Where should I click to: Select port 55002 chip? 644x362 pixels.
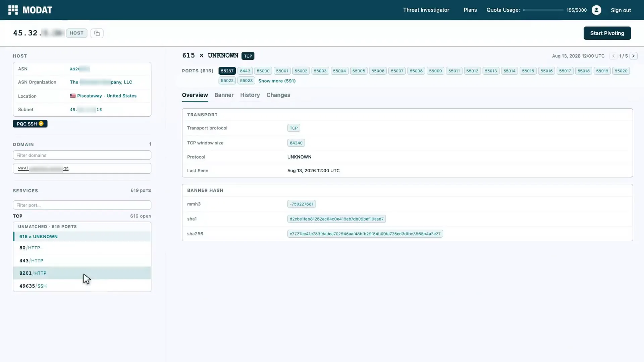click(x=301, y=71)
